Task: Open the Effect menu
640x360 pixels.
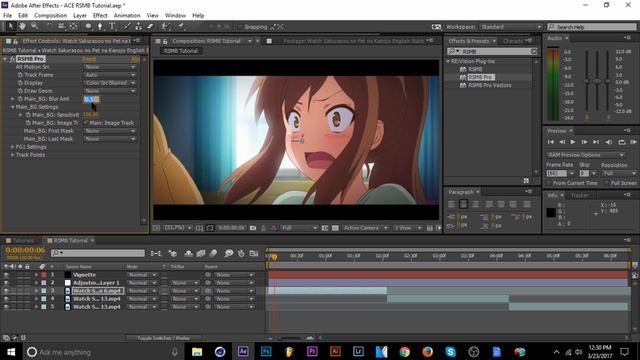Action: tap(100, 16)
